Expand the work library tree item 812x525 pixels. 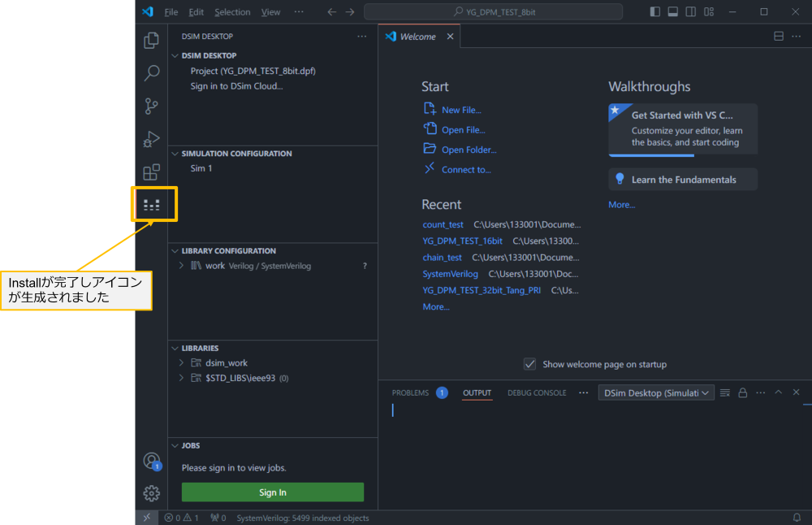[x=181, y=266]
